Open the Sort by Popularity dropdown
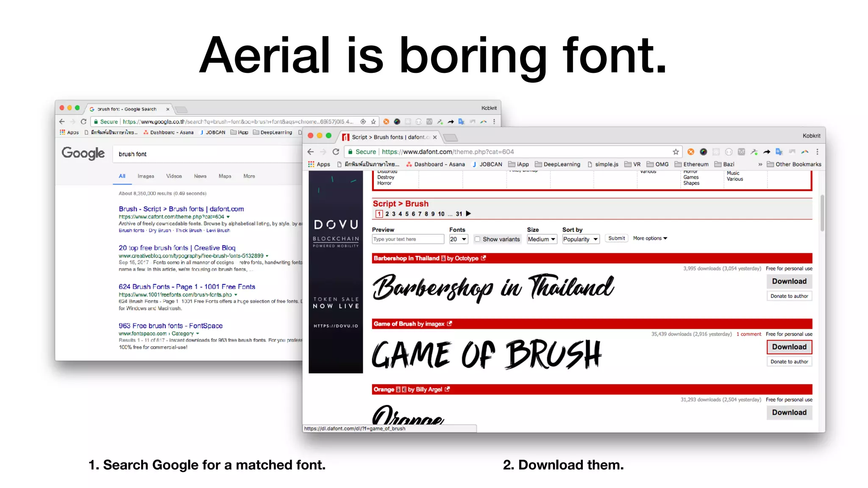This screenshot has width=868, height=488. tap(580, 239)
